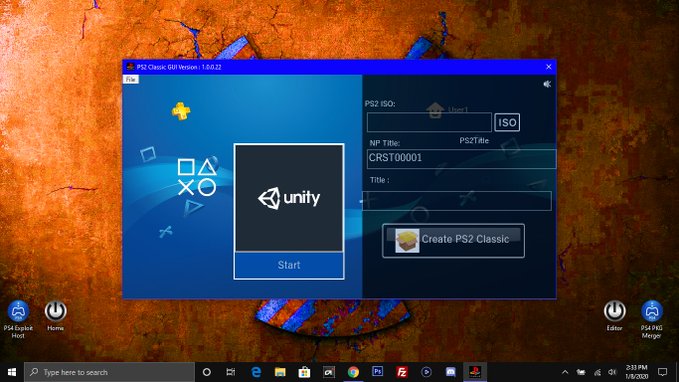This screenshot has width=679, height=382.
Task: Click the PS2 ISO path field
Action: 429,122
